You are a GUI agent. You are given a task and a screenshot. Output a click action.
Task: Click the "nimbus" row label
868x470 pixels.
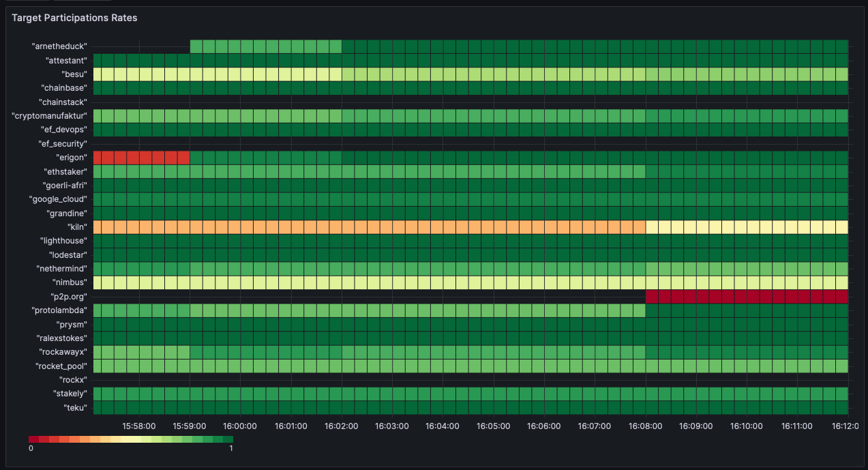click(x=70, y=282)
